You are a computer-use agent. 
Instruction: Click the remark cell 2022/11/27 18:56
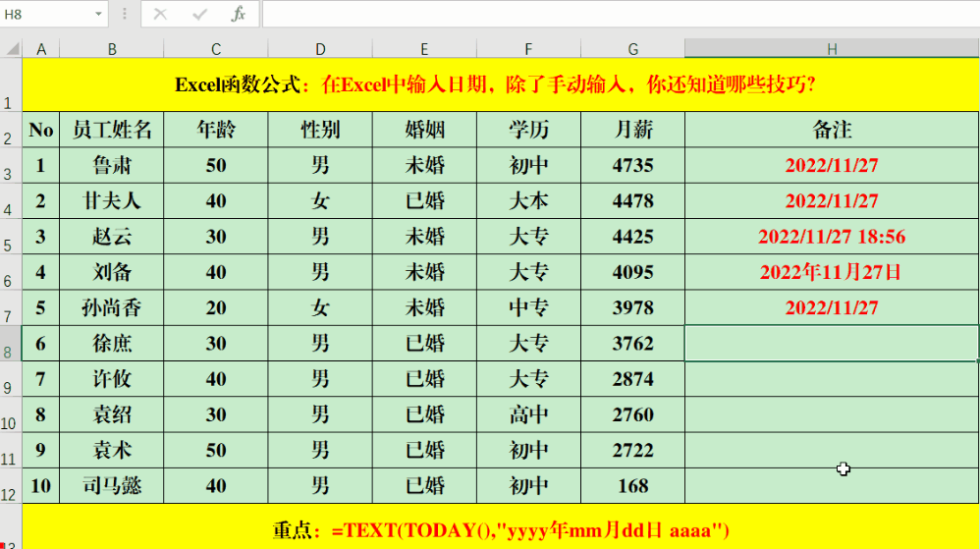tap(832, 237)
